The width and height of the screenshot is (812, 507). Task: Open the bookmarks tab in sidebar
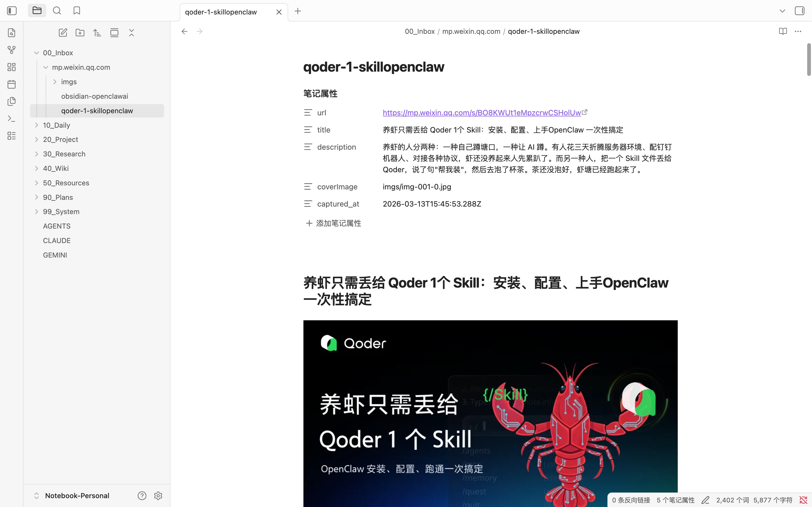(x=77, y=11)
